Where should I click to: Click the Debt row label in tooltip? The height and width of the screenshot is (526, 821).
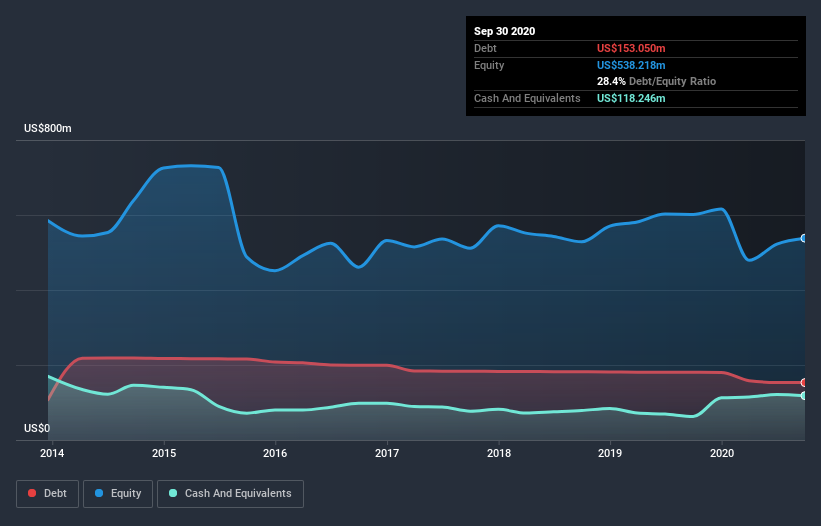(485, 48)
